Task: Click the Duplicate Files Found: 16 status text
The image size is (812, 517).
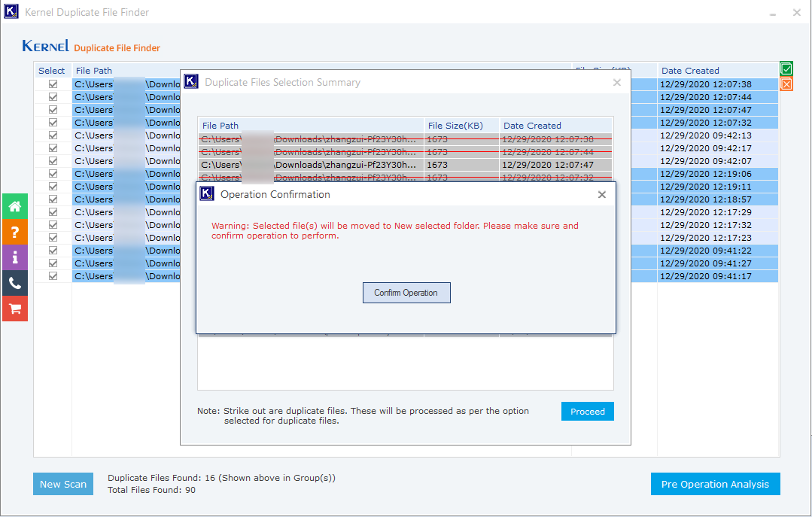Action: [221, 478]
